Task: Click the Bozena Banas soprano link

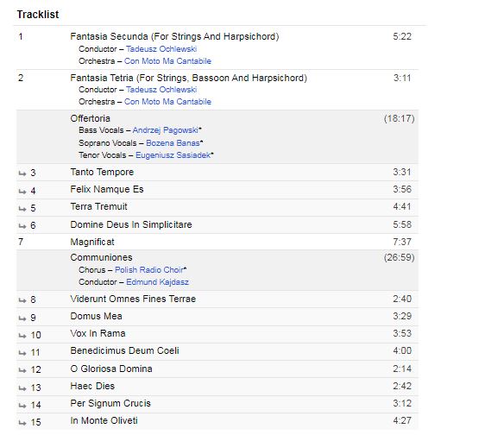Action: (173, 143)
